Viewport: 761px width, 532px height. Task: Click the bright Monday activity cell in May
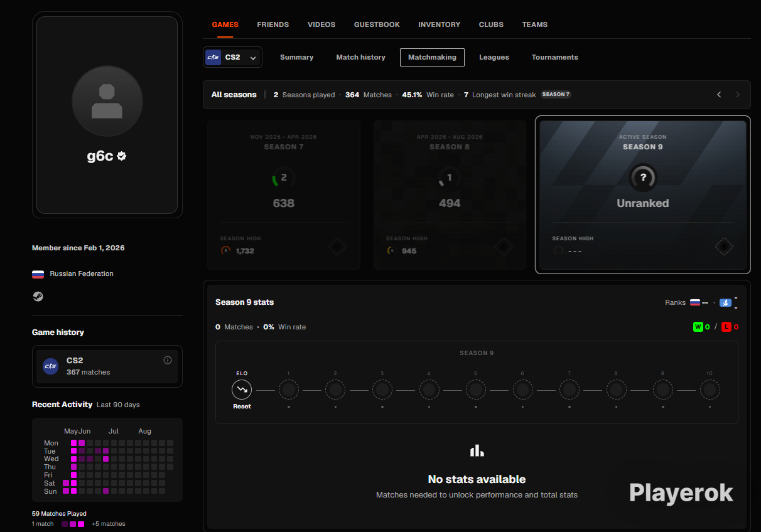73,443
